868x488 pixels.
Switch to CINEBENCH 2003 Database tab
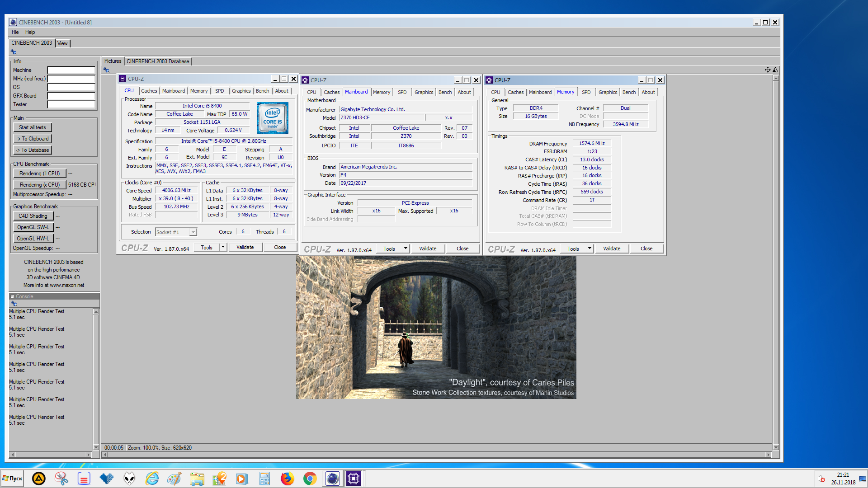(158, 61)
